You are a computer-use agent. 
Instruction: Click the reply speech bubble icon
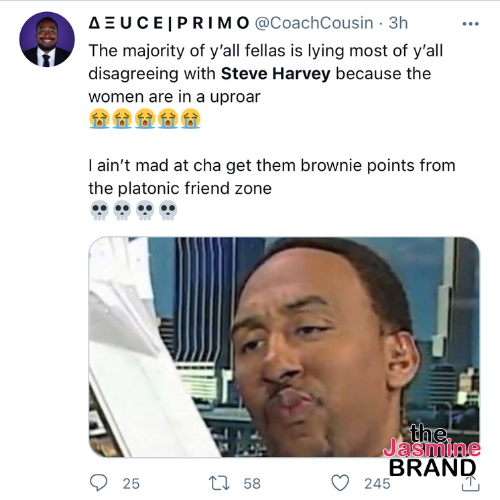click(99, 483)
